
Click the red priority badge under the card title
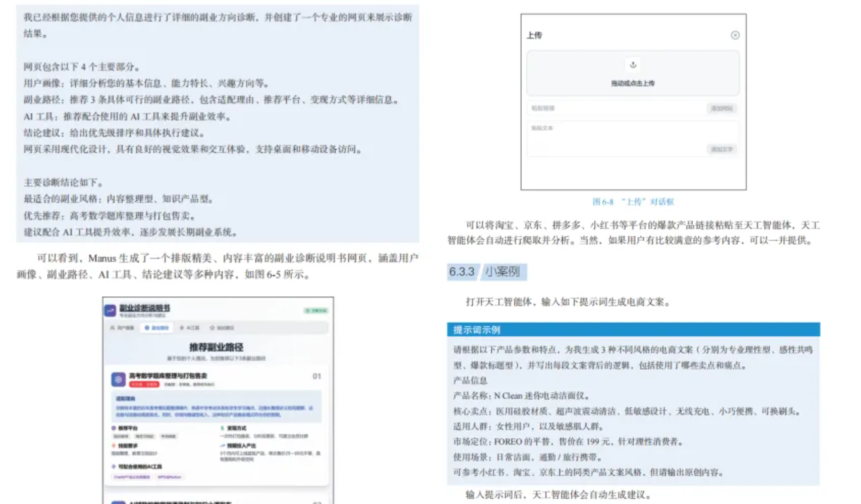tap(144, 384)
